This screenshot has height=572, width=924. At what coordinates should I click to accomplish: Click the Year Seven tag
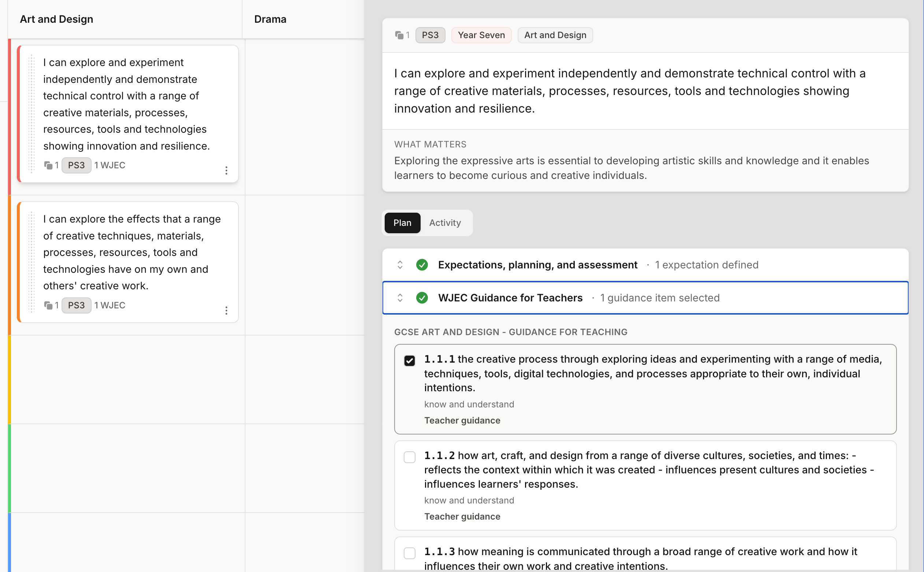click(481, 35)
